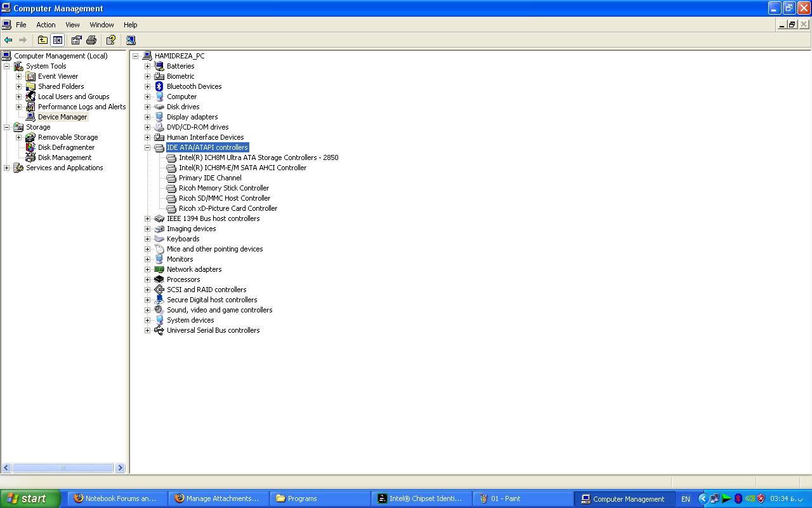This screenshot has height=508, width=812.
Task: Click the Imaging devices icon
Action: click(x=159, y=229)
